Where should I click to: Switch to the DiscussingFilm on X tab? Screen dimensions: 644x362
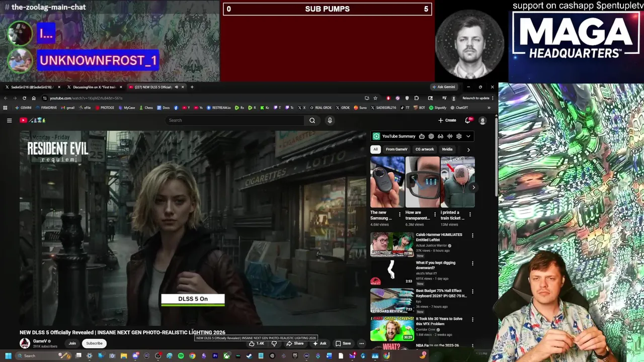pos(95,87)
